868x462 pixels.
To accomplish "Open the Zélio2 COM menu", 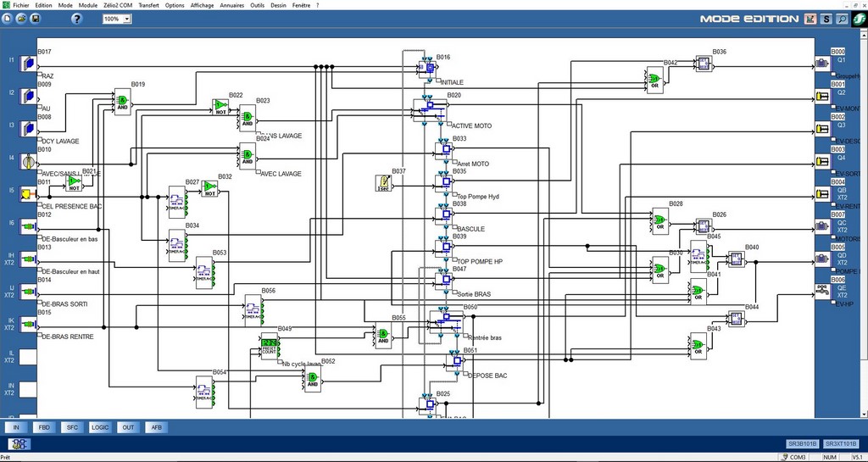I will tap(118, 4).
